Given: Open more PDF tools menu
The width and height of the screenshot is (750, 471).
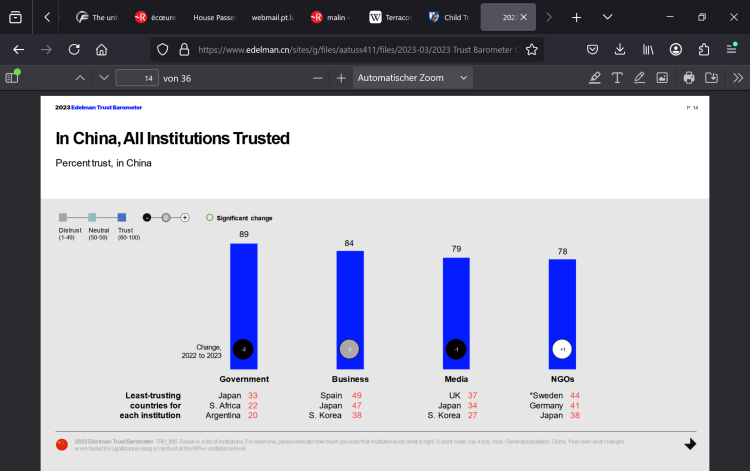Looking at the screenshot, I should [738, 78].
